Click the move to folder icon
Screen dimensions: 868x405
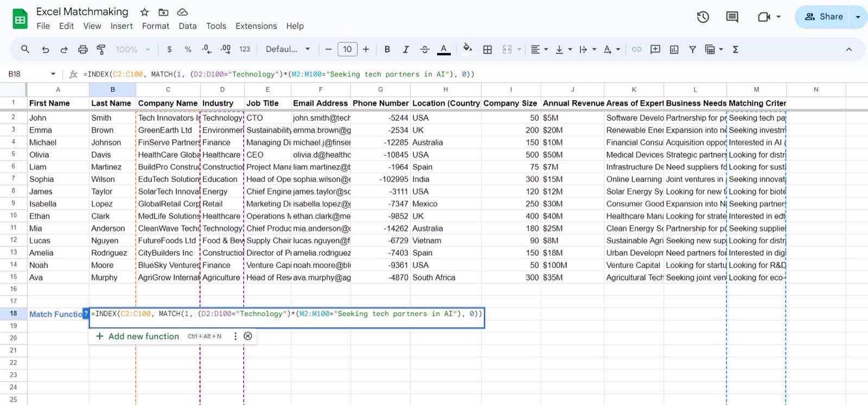[163, 12]
